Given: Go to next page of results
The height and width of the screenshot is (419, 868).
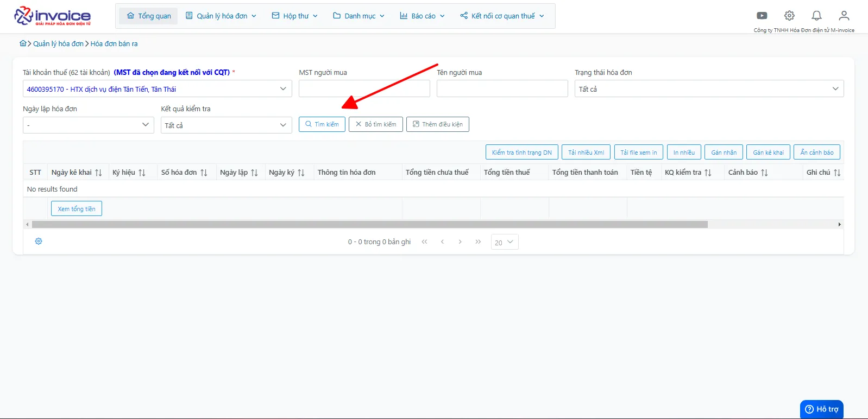Looking at the screenshot, I should pyautogui.click(x=460, y=242).
